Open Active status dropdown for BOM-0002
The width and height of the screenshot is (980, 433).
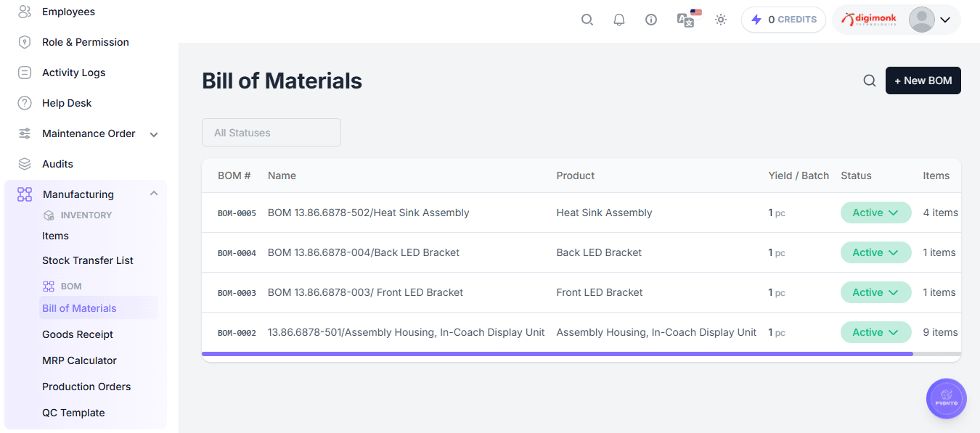coord(876,332)
